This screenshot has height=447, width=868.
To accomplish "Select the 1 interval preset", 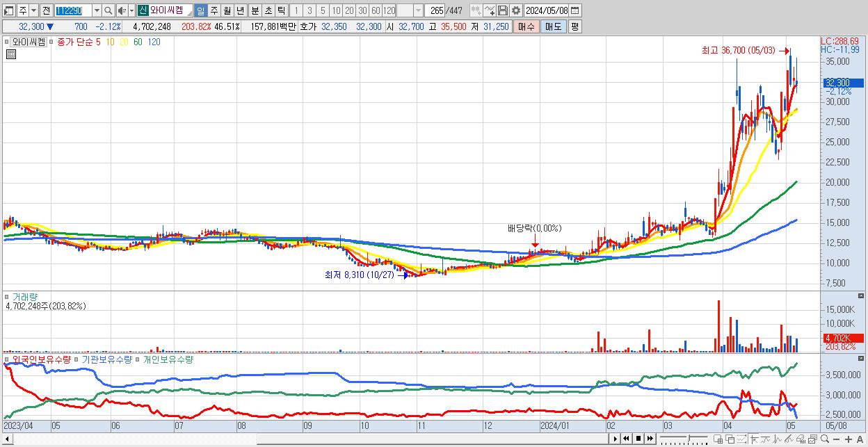I will (x=296, y=10).
